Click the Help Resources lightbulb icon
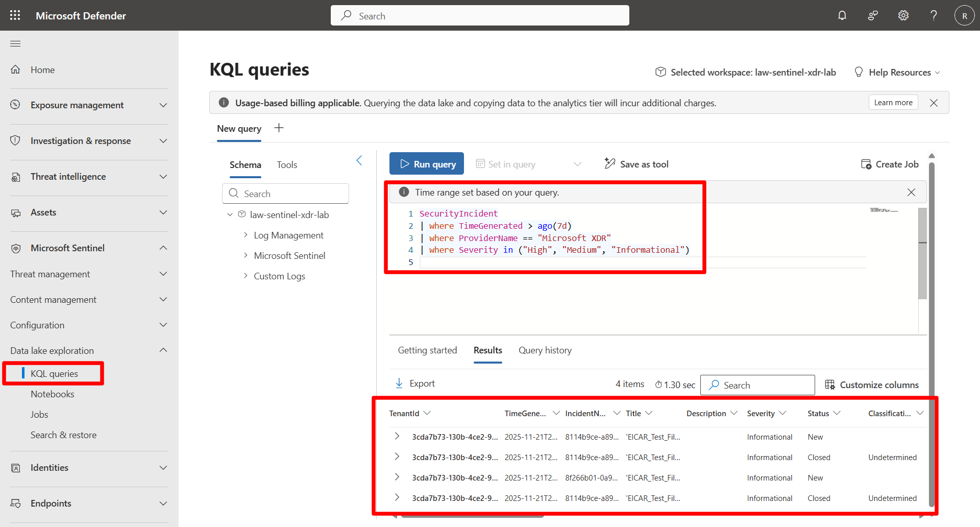The image size is (980, 527). 859,72
